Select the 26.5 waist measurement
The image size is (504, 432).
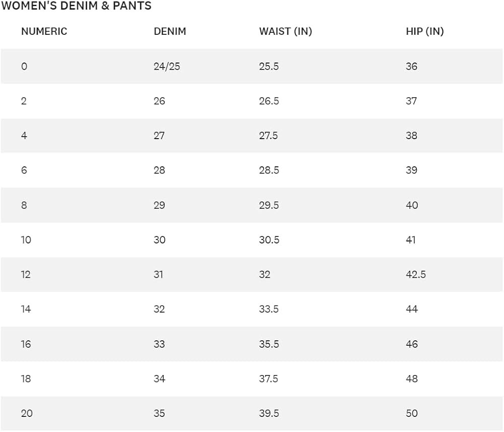coord(269,101)
